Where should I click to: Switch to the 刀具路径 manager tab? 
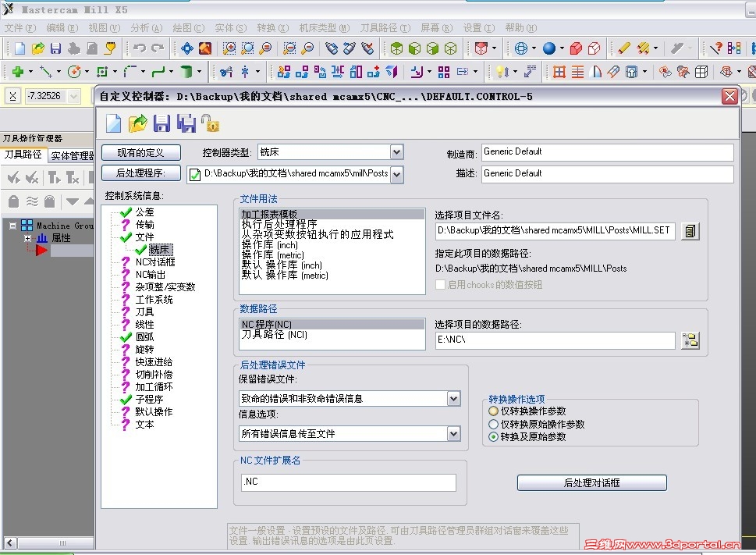point(23,155)
